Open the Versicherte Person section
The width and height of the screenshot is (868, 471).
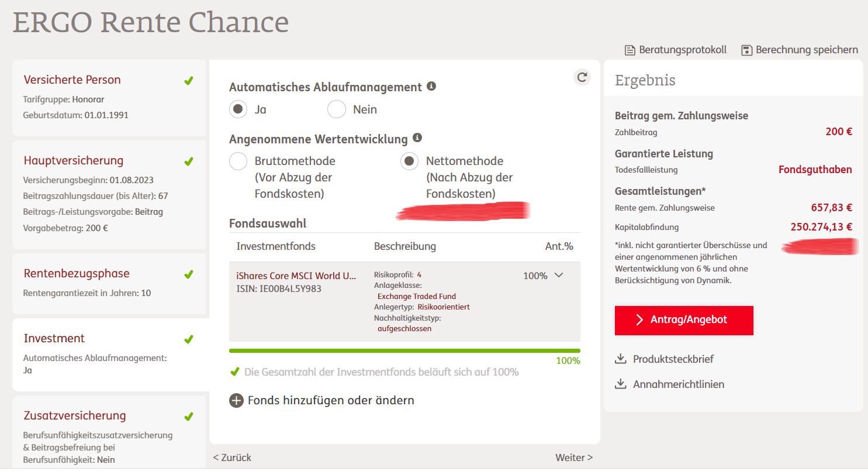click(109, 97)
